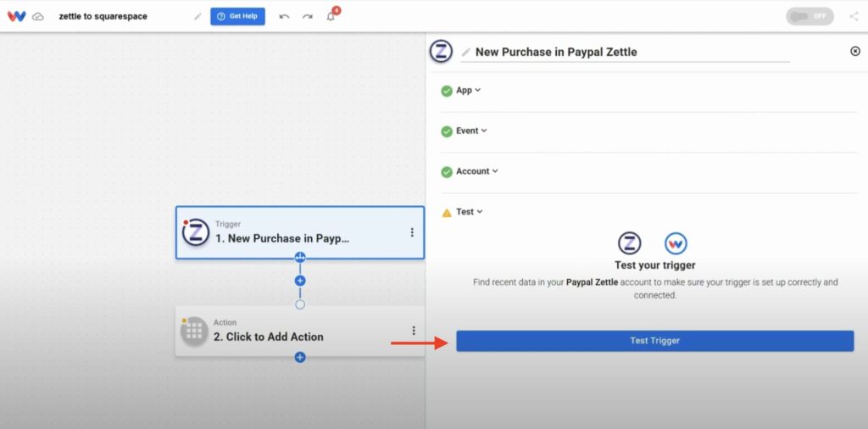Expand the Event section
This screenshot has height=429, width=868.
tap(471, 131)
